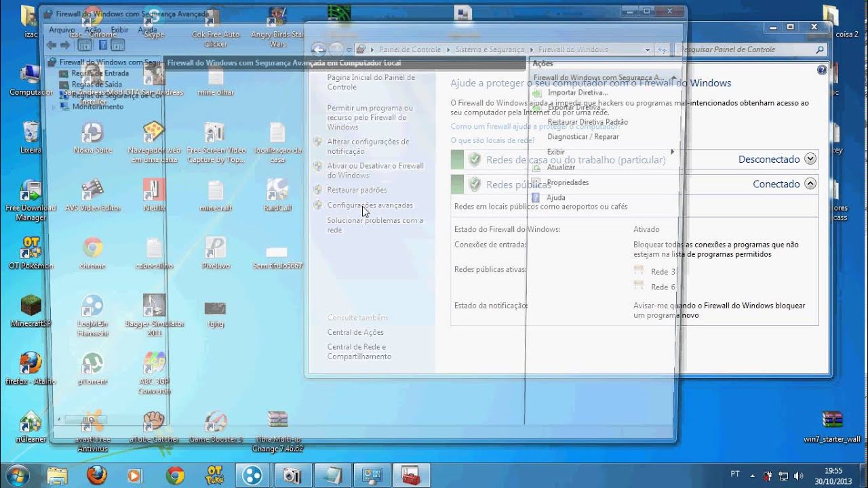Viewport: 868px width, 488px height.
Task: Select the mine olhar file icon
Action: [216, 80]
